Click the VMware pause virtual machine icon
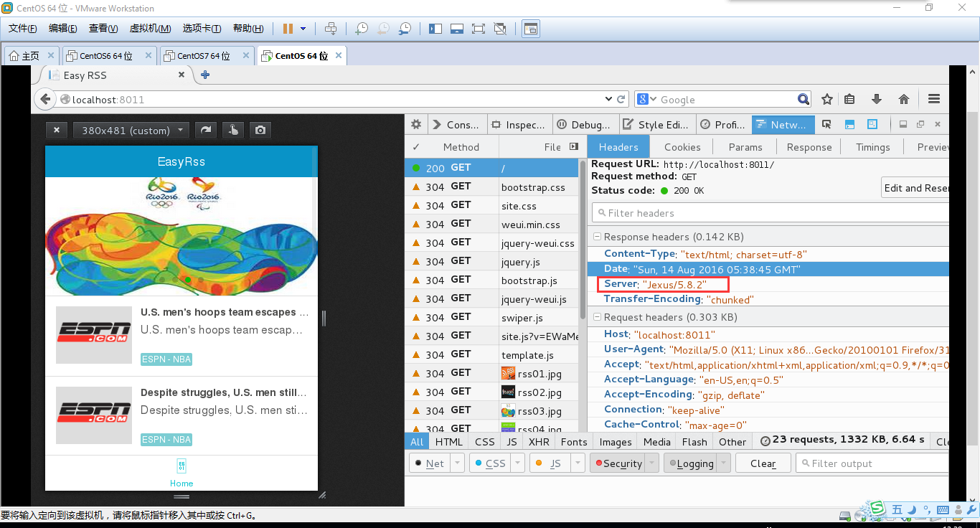This screenshot has height=528, width=980. tap(288, 29)
